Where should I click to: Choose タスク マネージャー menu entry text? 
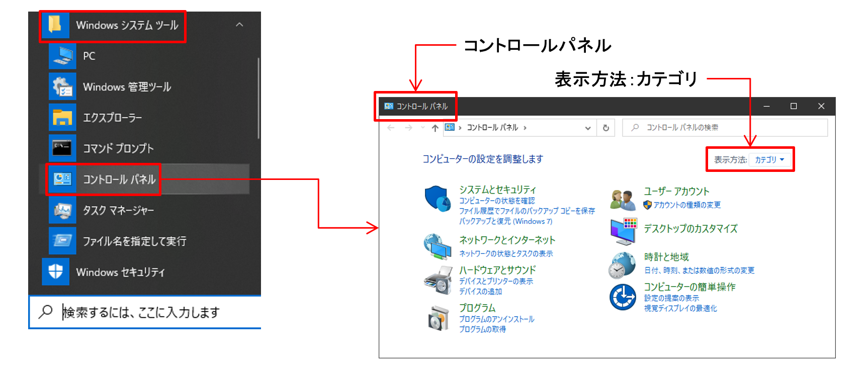(x=119, y=210)
